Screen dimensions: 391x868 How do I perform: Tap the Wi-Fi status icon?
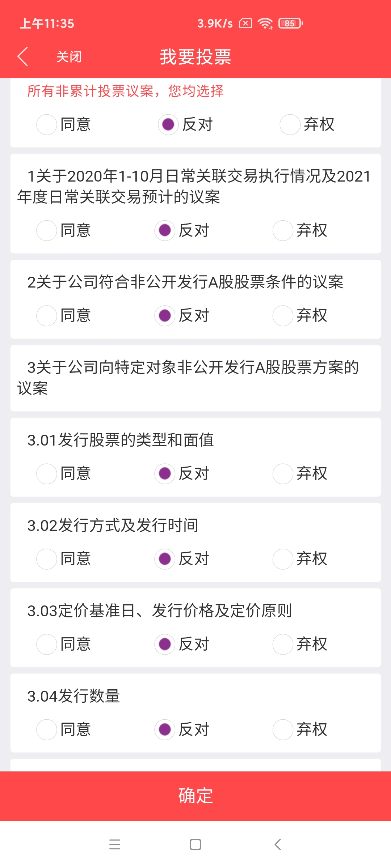tap(265, 24)
